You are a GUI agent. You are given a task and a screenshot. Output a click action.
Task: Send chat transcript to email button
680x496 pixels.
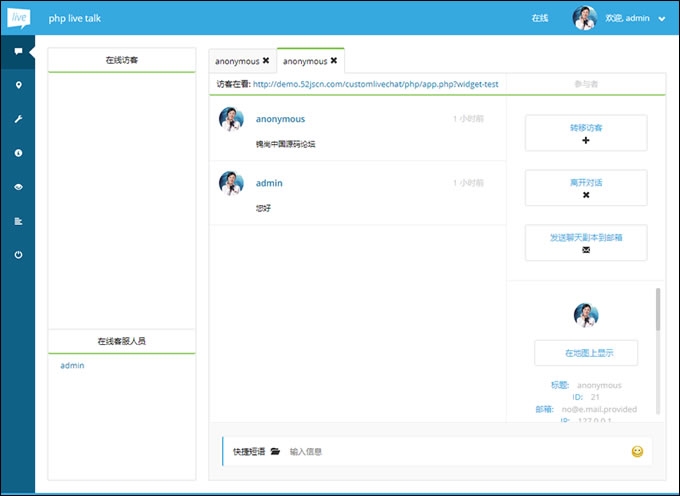(x=585, y=243)
